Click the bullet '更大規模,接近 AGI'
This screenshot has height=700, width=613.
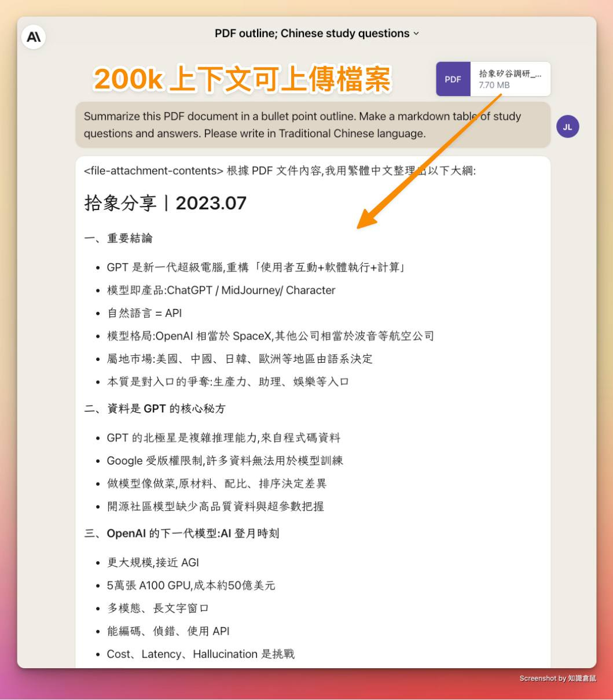click(153, 562)
